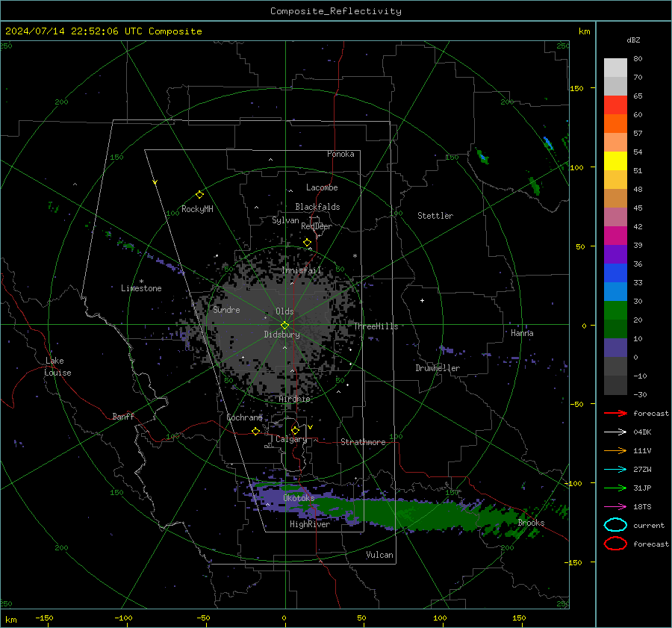
Task: Click the Sundre city label
Action: point(226,309)
